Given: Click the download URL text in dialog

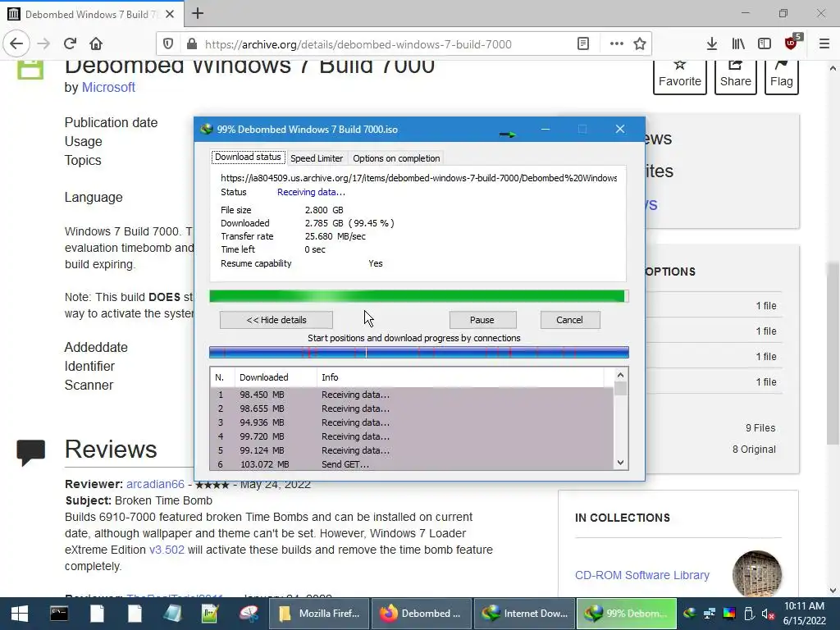Looking at the screenshot, I should 419,178.
